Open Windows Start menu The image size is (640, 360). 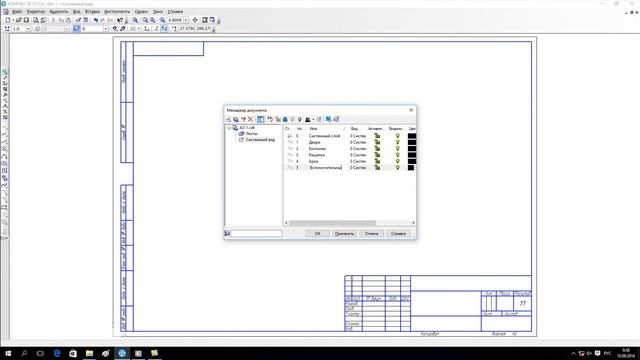(x=8, y=353)
